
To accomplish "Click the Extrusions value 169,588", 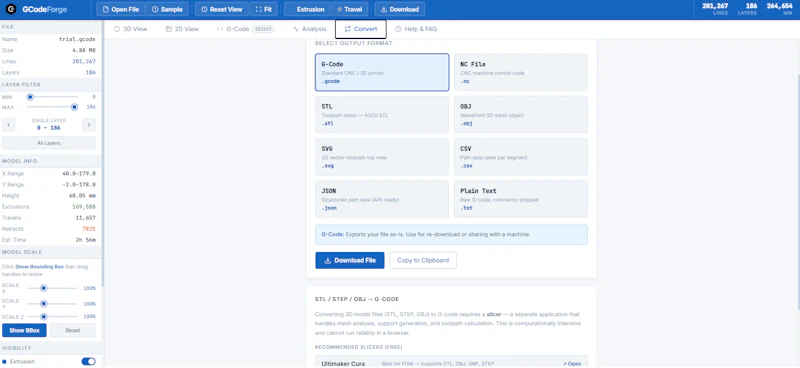I will tap(84, 207).
